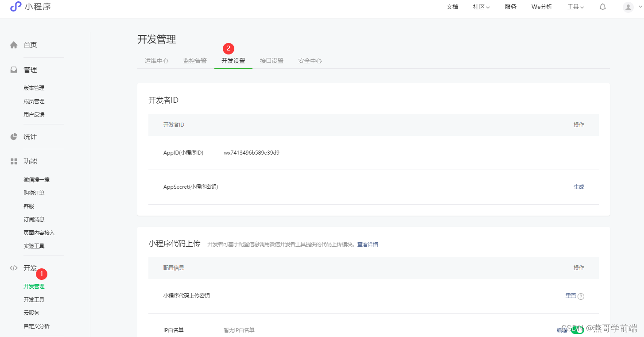This screenshot has height=337, width=644.
Task: Click the 开发 section heading
Action: point(30,268)
